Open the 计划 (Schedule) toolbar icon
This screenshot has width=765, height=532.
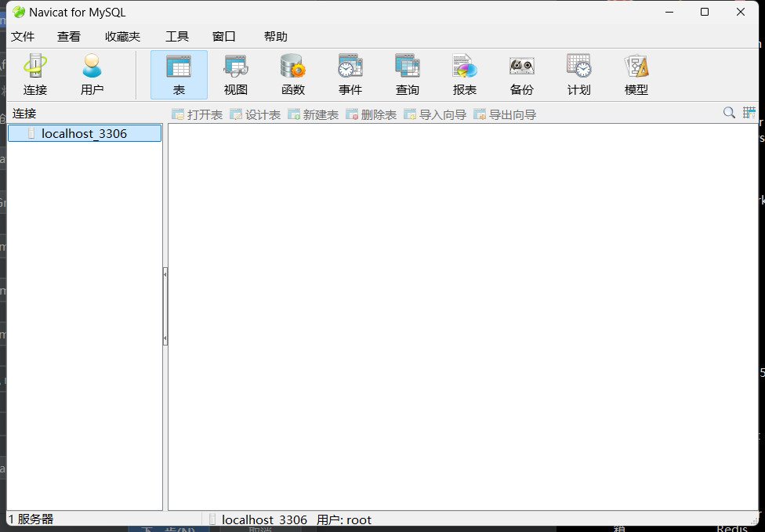578,74
